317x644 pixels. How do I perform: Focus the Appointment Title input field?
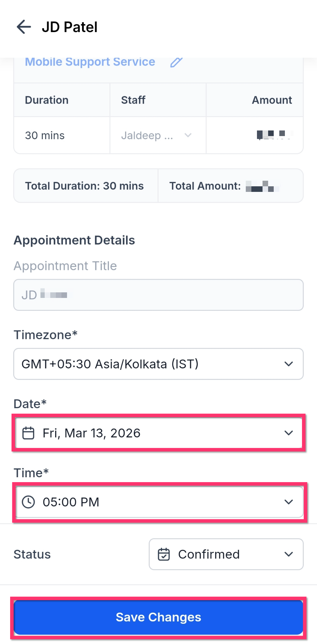pos(158,295)
